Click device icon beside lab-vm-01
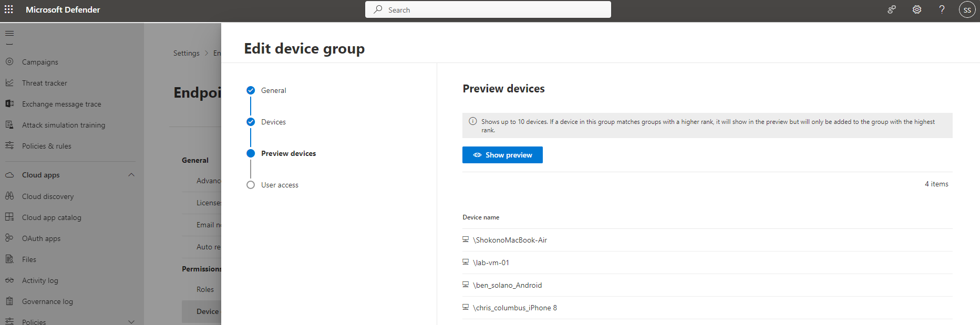The image size is (980, 325). tap(466, 262)
